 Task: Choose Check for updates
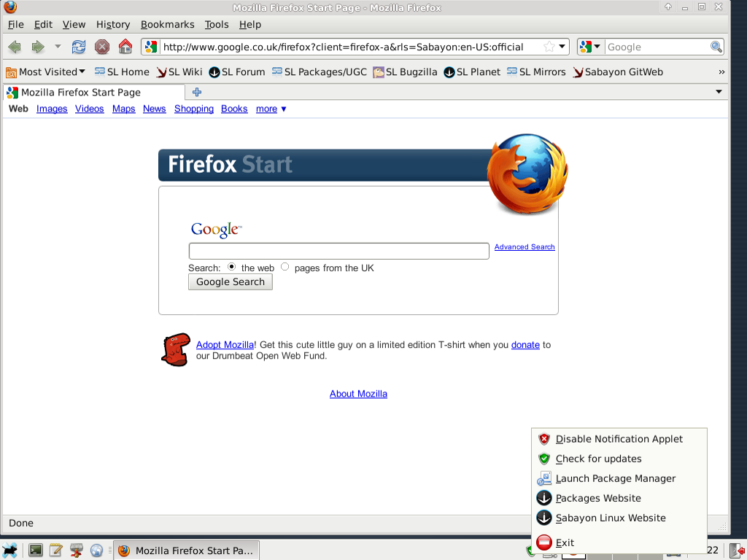click(x=619, y=459)
